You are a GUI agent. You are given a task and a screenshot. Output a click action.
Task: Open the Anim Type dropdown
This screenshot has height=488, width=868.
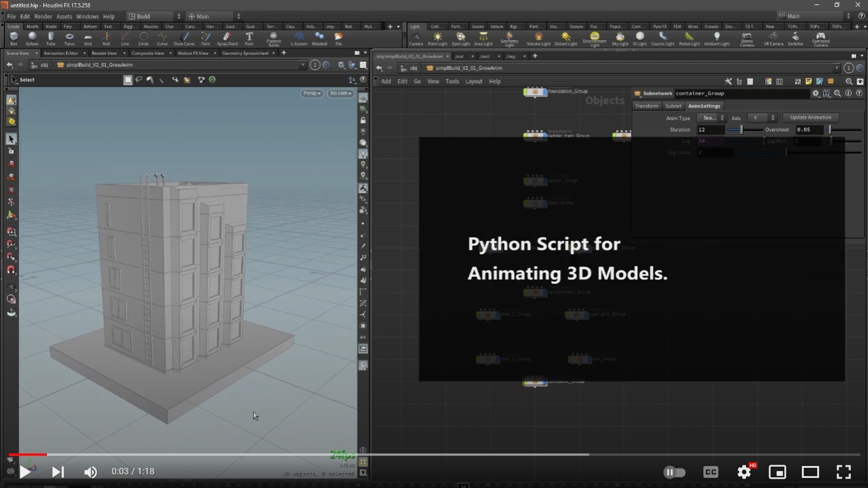pyautogui.click(x=711, y=118)
